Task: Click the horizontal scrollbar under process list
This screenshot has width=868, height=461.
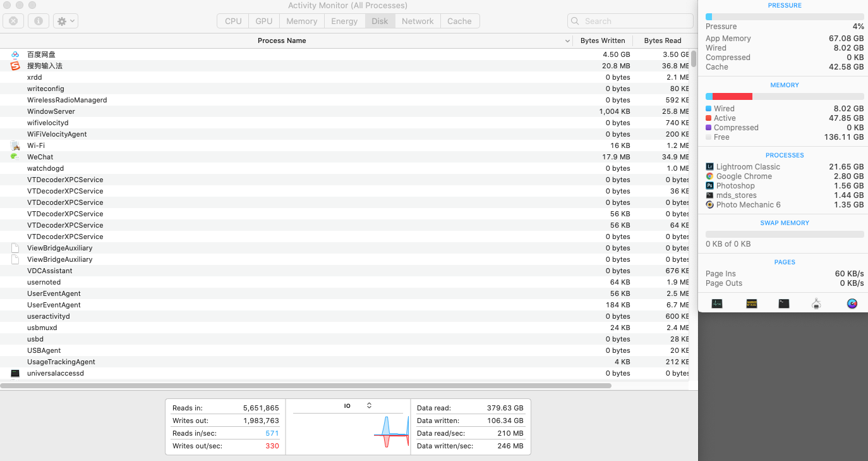Action: click(x=306, y=385)
